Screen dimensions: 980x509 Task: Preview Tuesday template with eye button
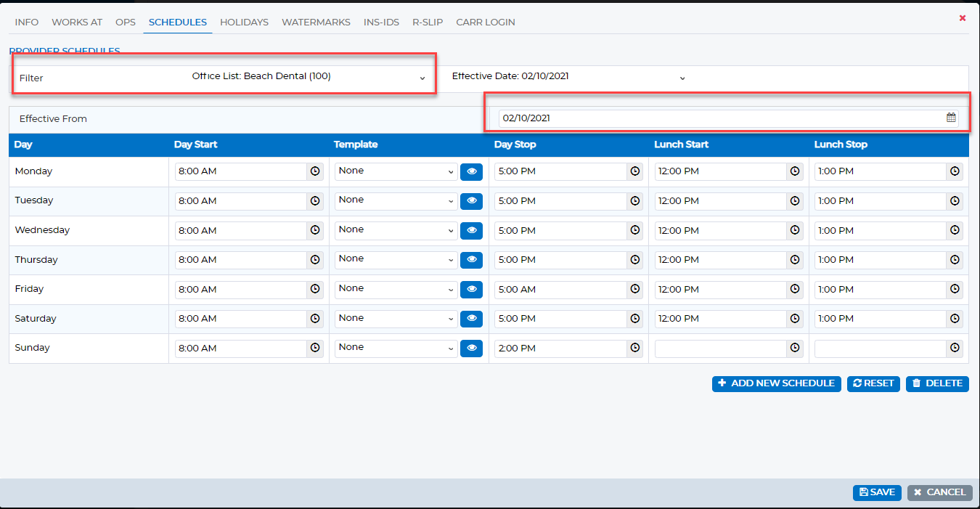click(472, 201)
